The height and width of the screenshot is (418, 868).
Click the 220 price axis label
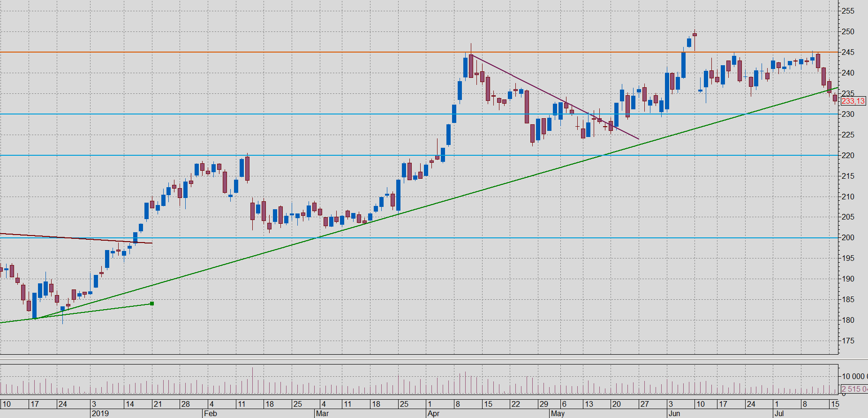[x=848, y=155]
